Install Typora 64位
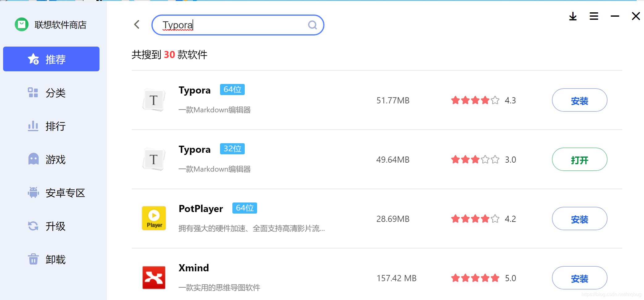This screenshot has width=644, height=300. 579,100
